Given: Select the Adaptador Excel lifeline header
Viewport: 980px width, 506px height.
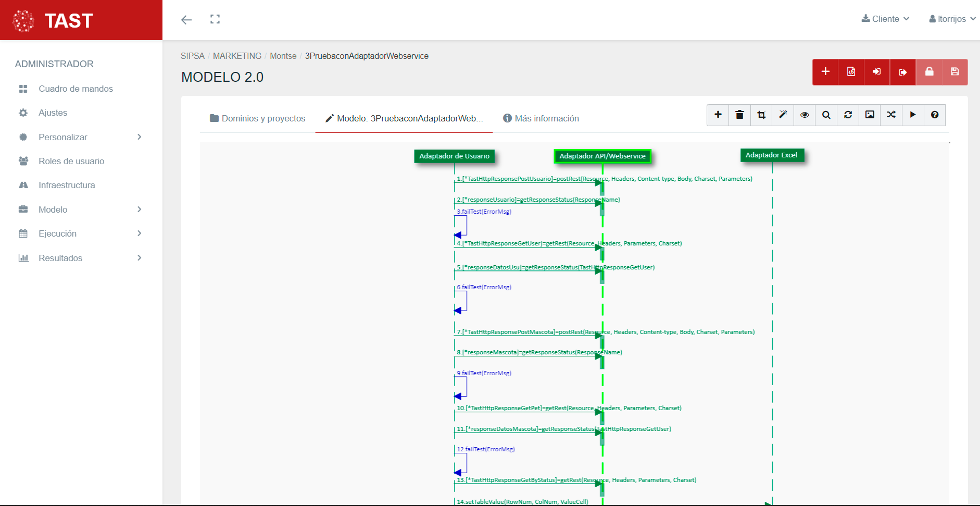Looking at the screenshot, I should pyautogui.click(x=771, y=155).
